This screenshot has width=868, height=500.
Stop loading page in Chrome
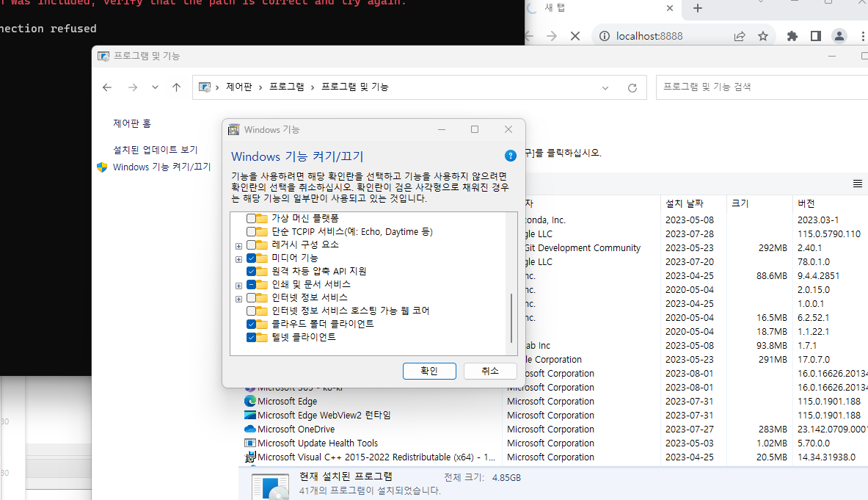pyautogui.click(x=575, y=36)
